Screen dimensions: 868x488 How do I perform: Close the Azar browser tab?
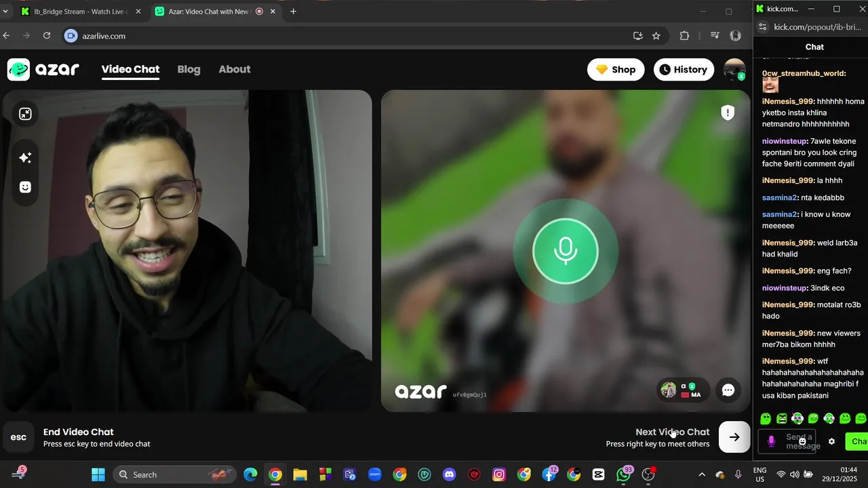[274, 12]
